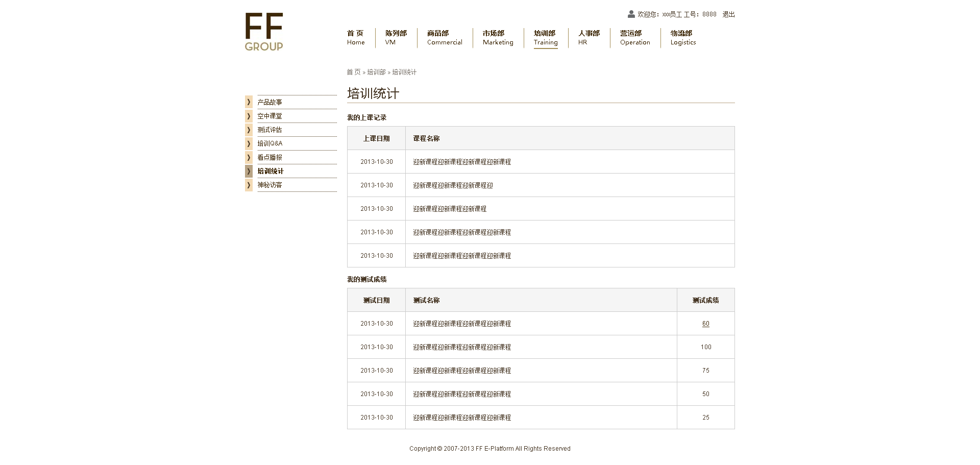Click the arrow icon beside 空中课堂
Image resolution: width=980 pixels, height=465 pixels.
[249, 116]
